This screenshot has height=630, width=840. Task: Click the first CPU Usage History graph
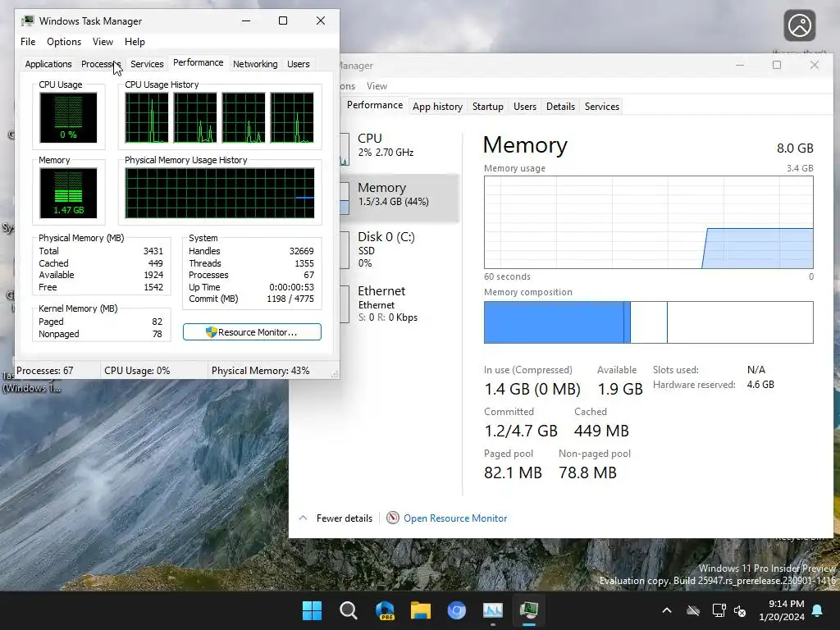pyautogui.click(x=146, y=117)
